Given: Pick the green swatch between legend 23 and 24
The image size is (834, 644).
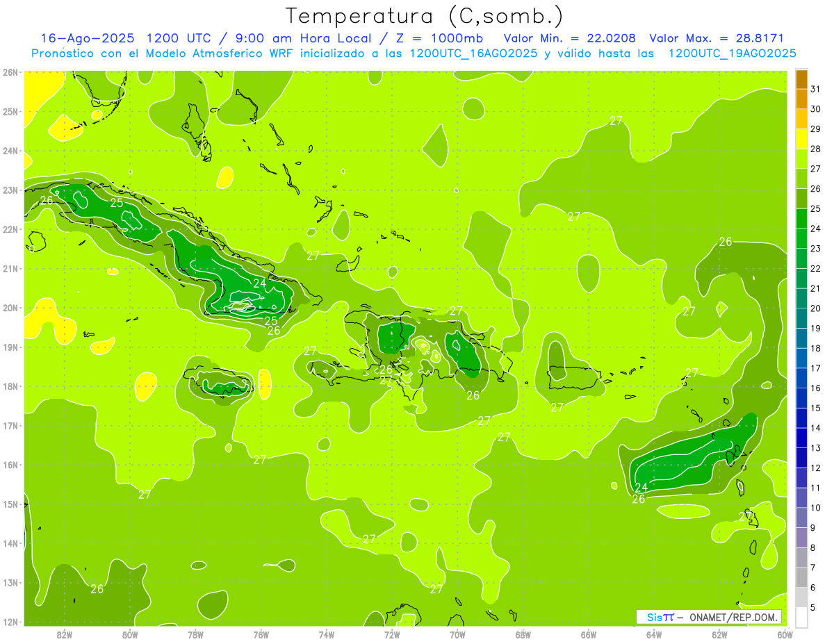Looking at the screenshot, I should [x=801, y=238].
